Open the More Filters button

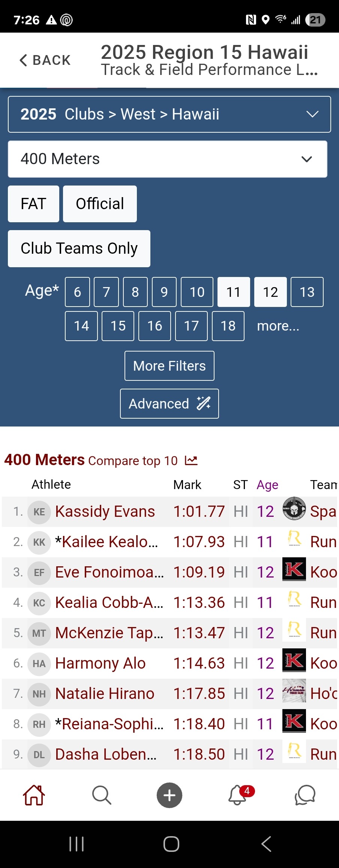[169, 366]
